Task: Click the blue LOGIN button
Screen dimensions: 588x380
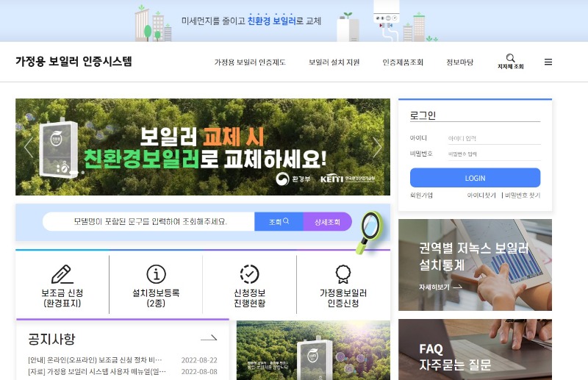Action: pos(475,178)
